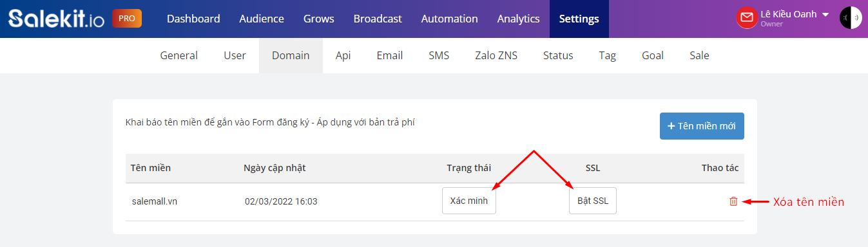
Task: Select the Domain tab
Action: [291, 55]
